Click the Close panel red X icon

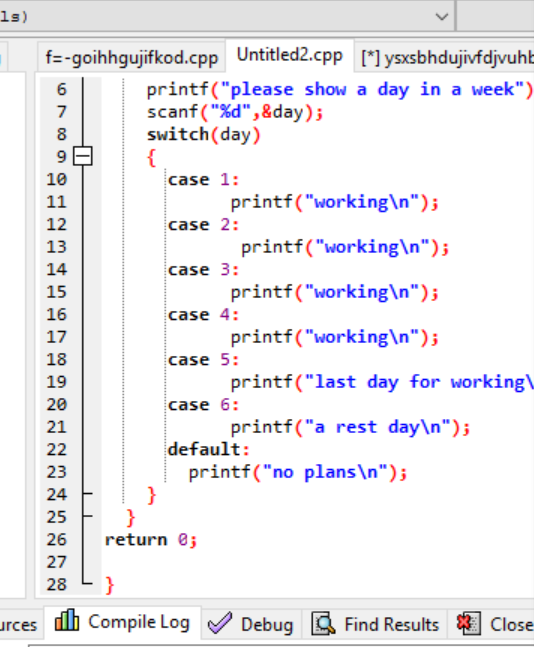[468, 623]
